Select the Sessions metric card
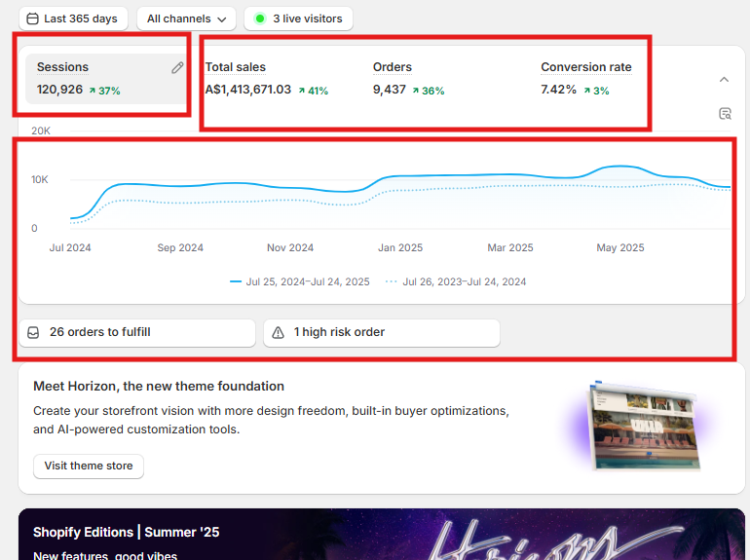Viewport: 750px width, 560px height. click(x=105, y=79)
